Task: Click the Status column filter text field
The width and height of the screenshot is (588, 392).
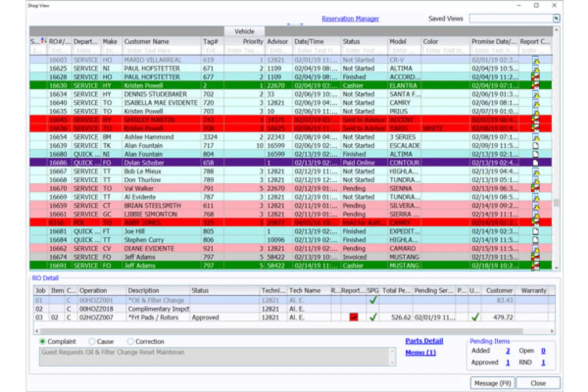Action: point(363,50)
